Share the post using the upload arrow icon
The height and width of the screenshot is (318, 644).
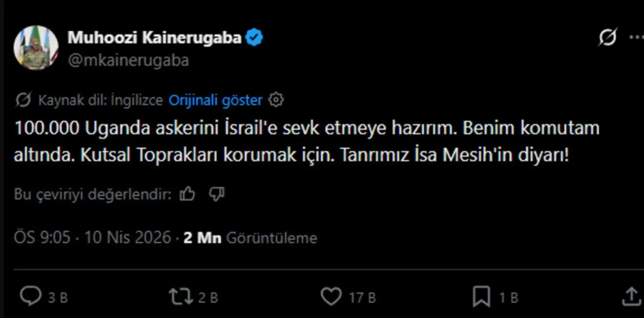point(631,297)
